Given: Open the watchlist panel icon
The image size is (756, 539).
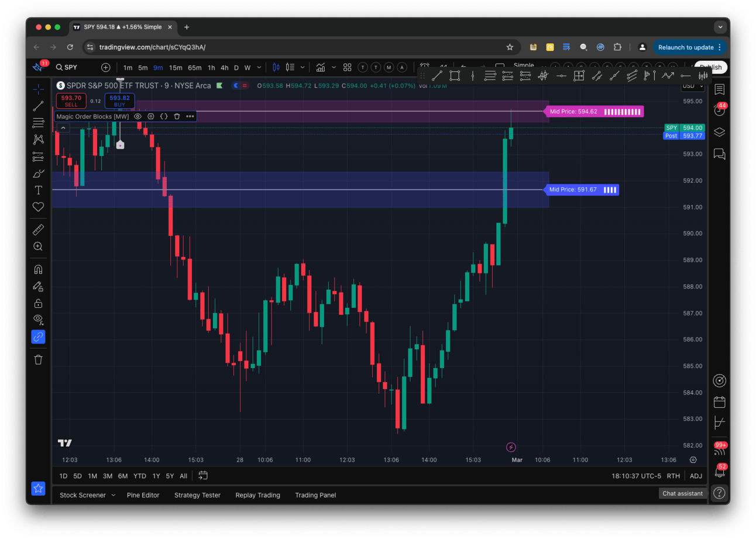Looking at the screenshot, I should [720, 90].
